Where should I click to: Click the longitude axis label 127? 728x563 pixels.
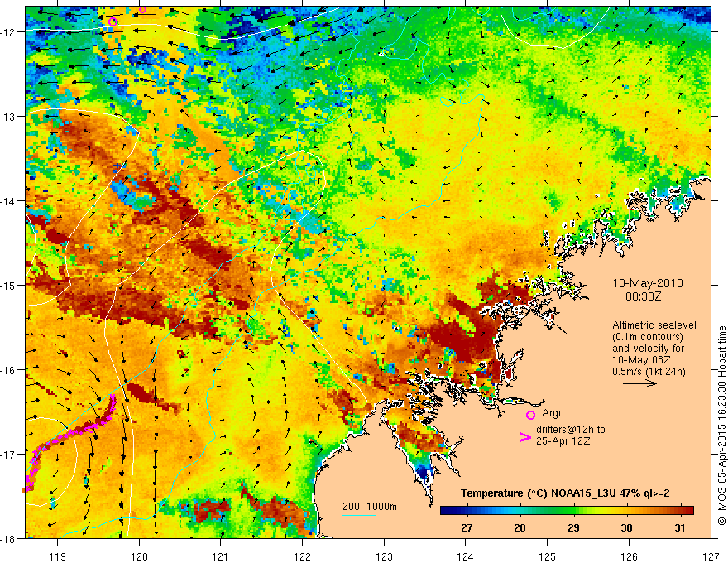[x=711, y=556]
